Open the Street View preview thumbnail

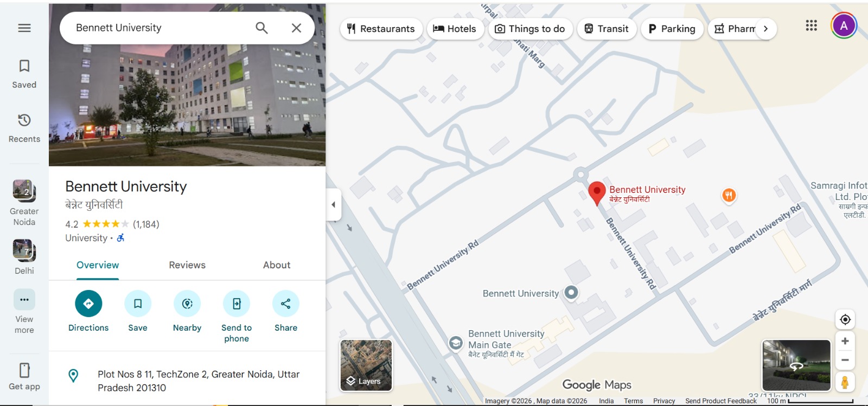coord(796,365)
